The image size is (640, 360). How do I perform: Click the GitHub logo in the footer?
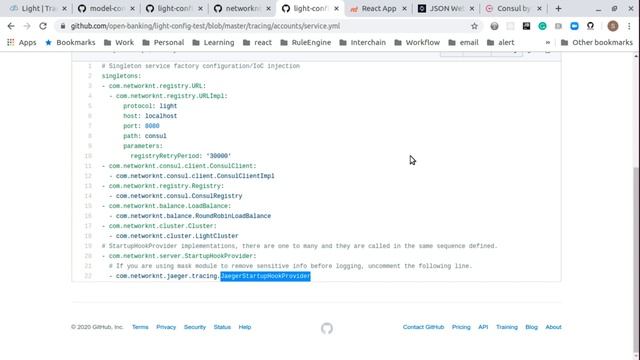click(327, 328)
